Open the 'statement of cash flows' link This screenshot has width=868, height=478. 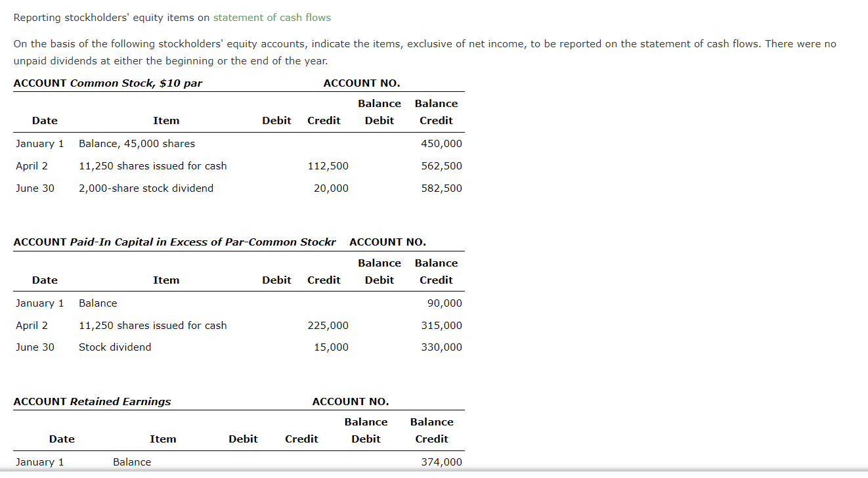point(272,18)
